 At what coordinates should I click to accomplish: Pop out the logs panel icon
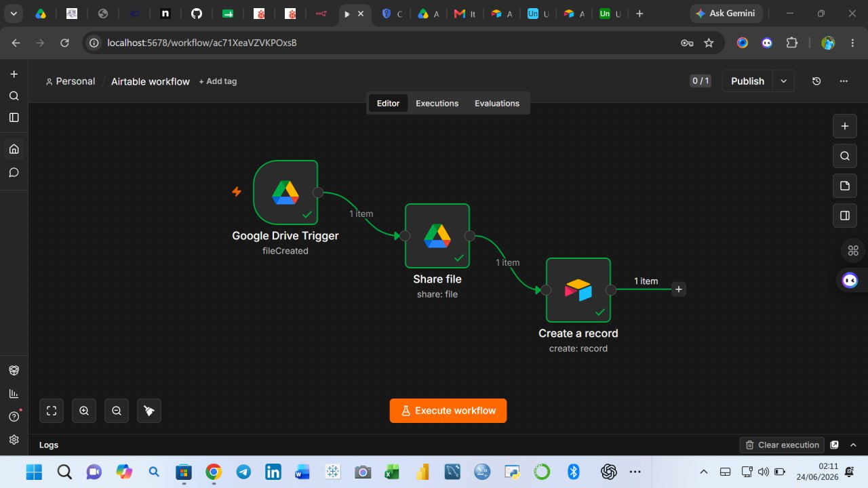pos(835,445)
